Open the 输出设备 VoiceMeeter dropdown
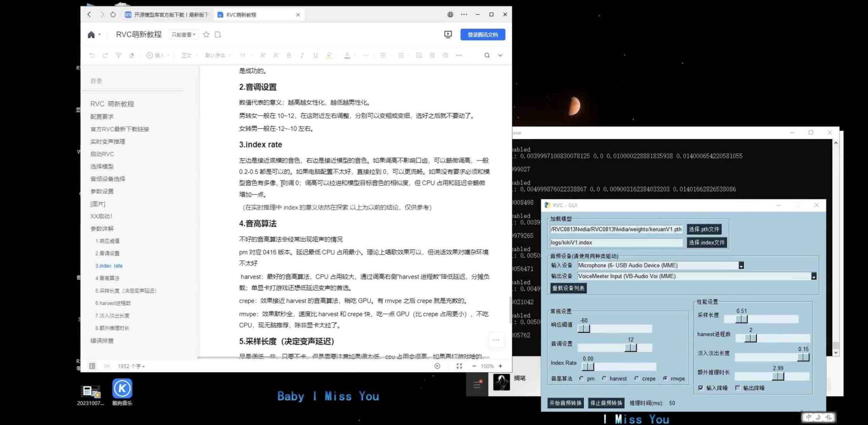The width and height of the screenshot is (868, 425). coord(813,276)
